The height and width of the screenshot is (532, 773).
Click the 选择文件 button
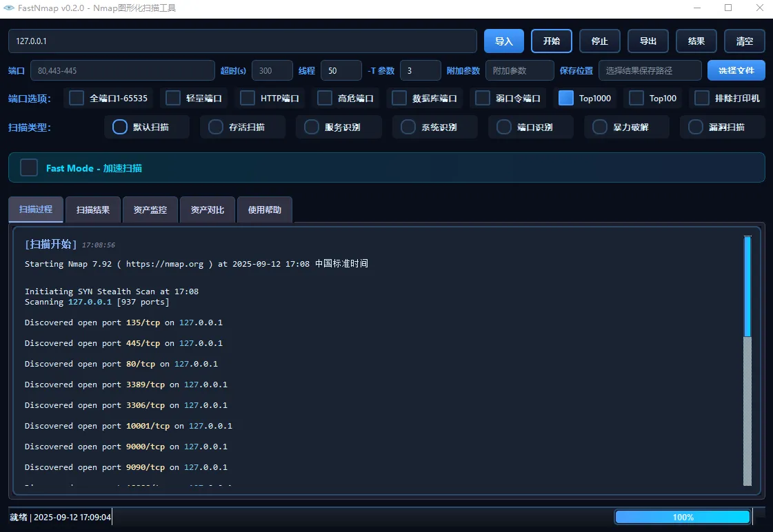click(736, 70)
